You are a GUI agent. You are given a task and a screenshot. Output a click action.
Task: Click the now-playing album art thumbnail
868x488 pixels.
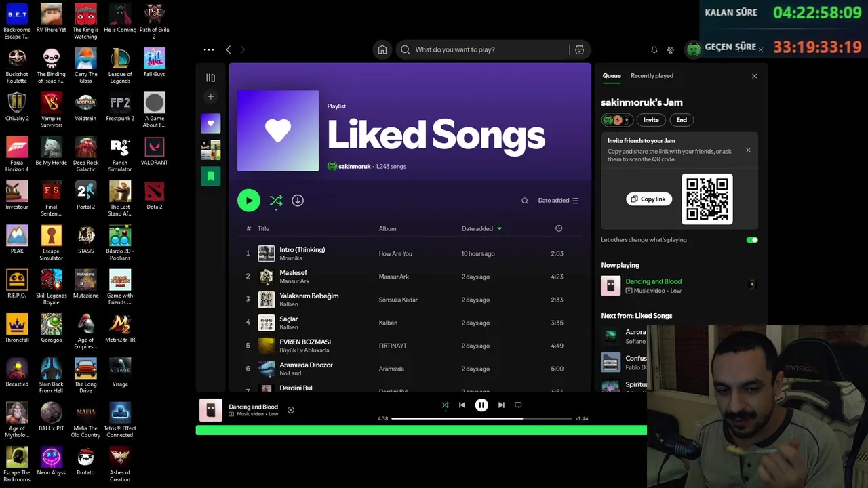[210, 410]
